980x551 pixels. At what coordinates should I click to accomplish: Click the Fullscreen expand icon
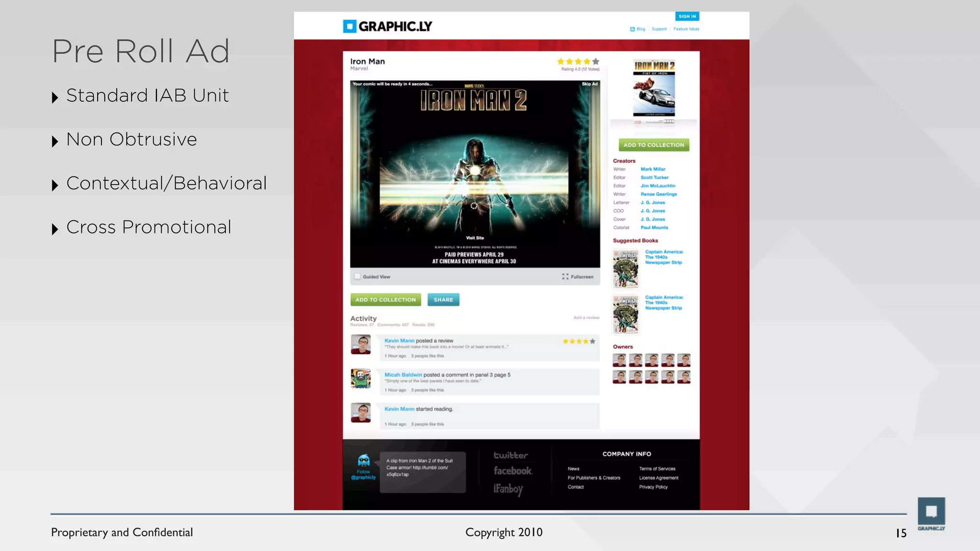click(x=565, y=277)
